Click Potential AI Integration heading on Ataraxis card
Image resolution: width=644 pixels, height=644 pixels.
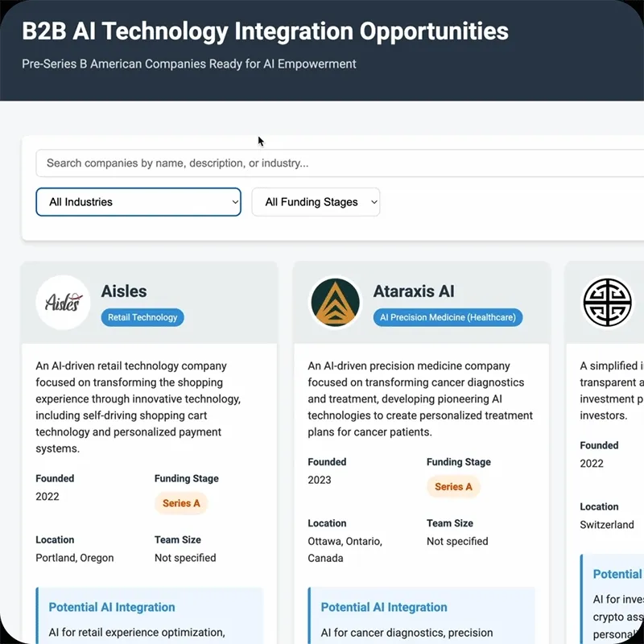pos(384,607)
